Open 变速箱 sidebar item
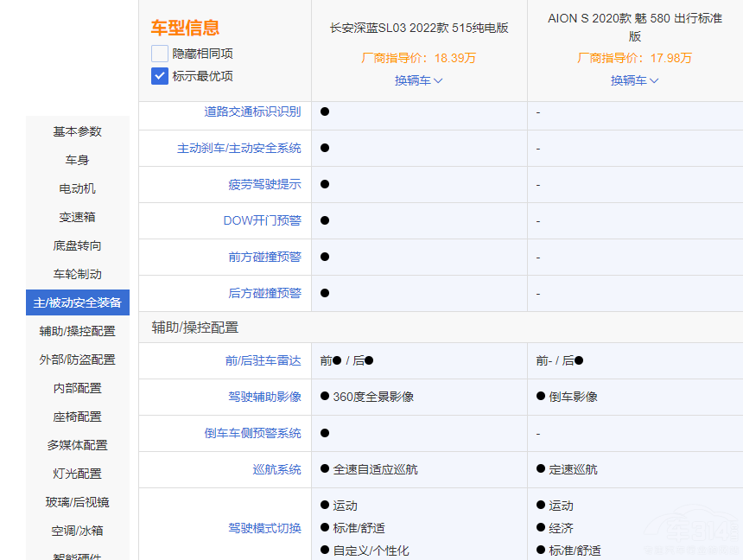 coord(78,217)
